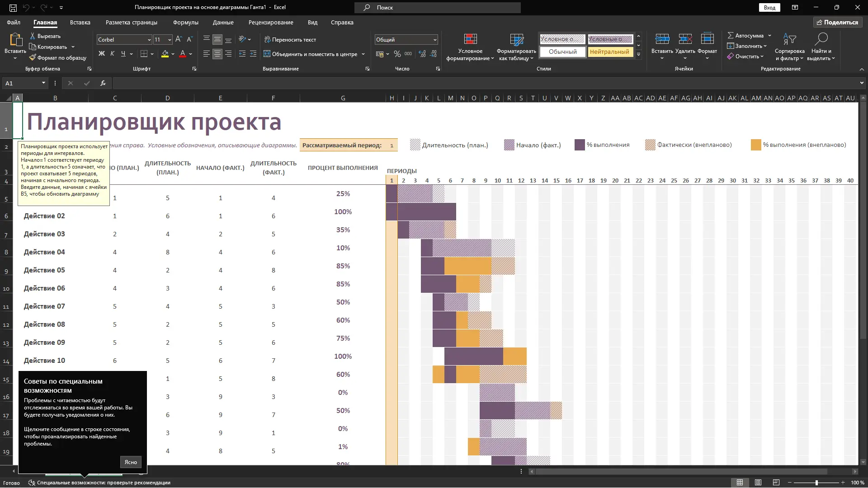Toggle bold formatting Ж button
Viewport: 868px width, 488px height.
pos(102,54)
